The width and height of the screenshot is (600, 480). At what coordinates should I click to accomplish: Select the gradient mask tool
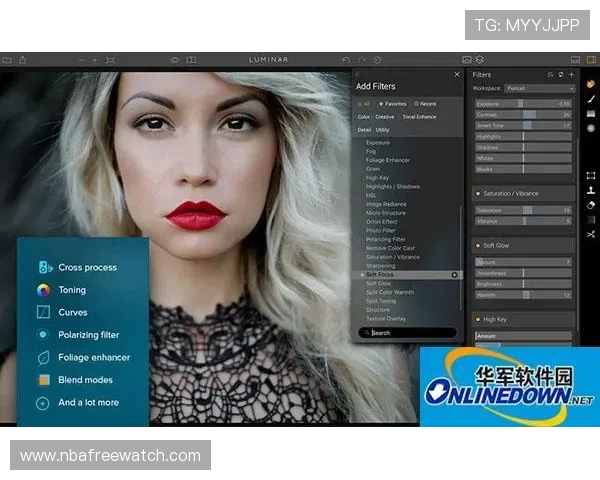click(591, 219)
